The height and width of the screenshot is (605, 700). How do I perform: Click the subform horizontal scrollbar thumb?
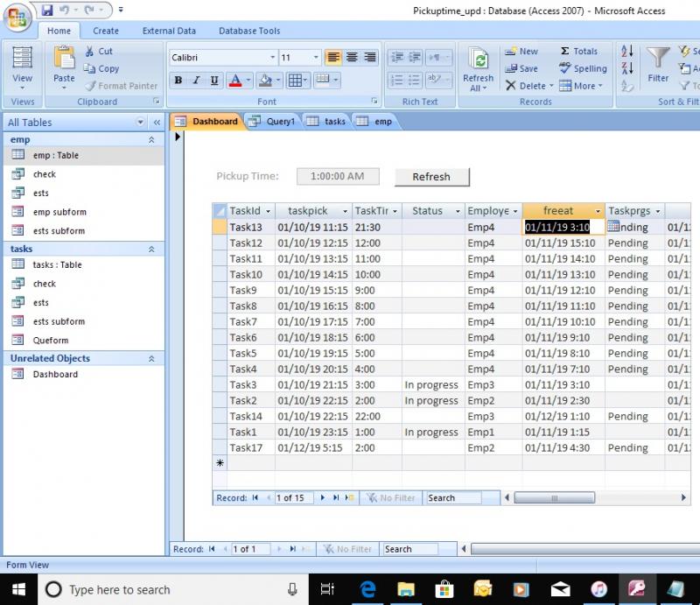click(x=554, y=498)
